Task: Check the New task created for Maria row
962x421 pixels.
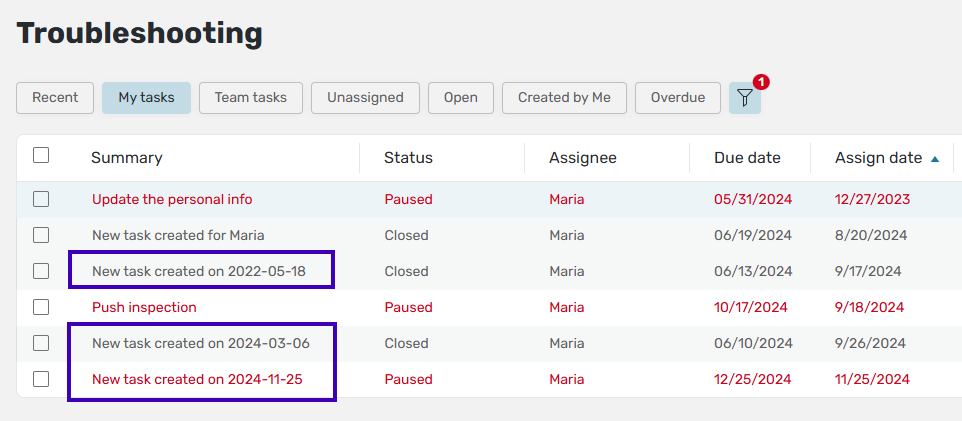Action: point(41,235)
